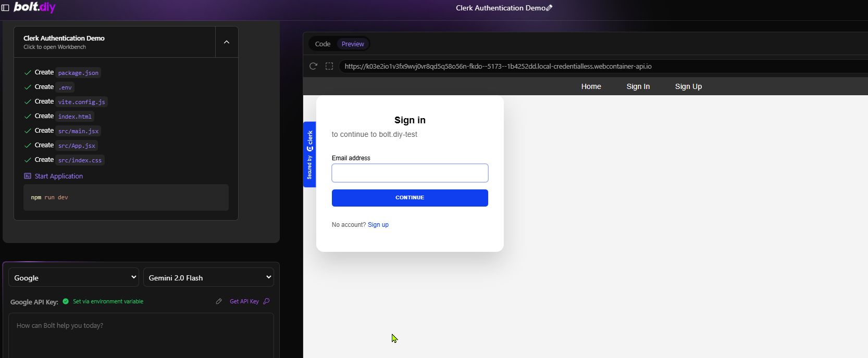Image resolution: width=868 pixels, height=358 pixels.
Task: Click the Email address input field
Action: click(410, 173)
